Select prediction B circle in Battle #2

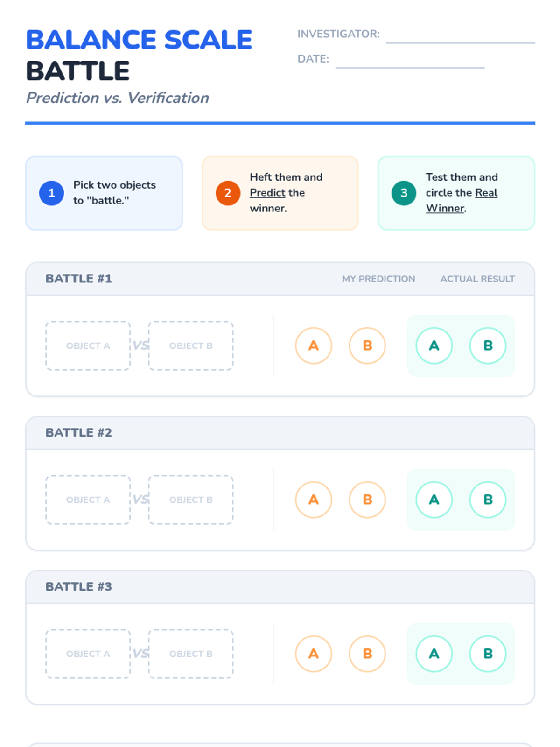coord(367,500)
